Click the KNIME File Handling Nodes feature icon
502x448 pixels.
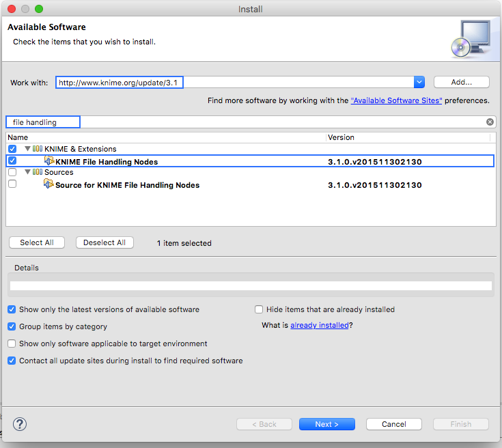click(x=49, y=160)
